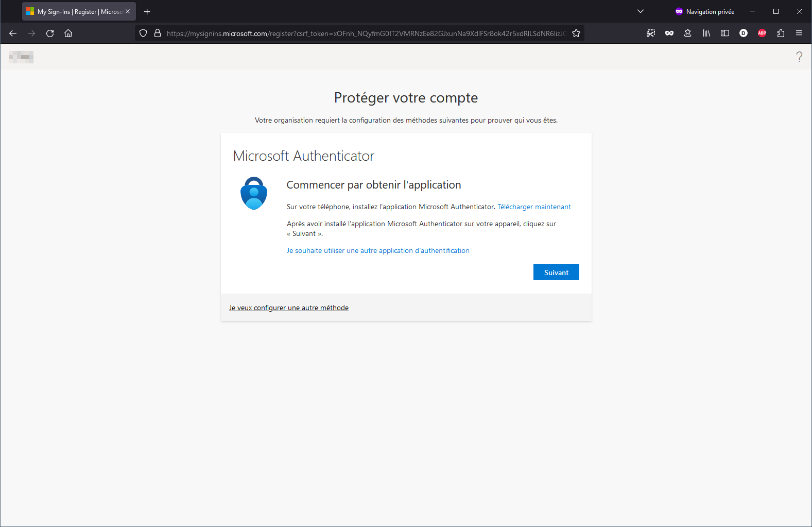This screenshot has width=812, height=527.
Task: Minimize the browser window
Action: pyautogui.click(x=752, y=11)
